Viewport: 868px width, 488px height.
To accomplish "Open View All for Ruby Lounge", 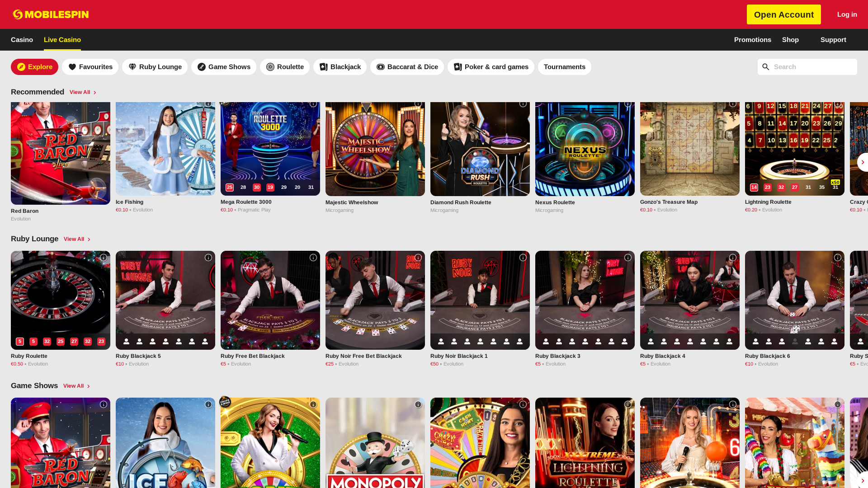I will pyautogui.click(x=74, y=239).
